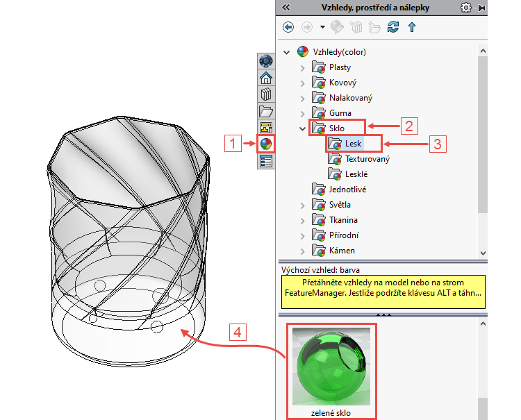Open the task pane settings gear
521x420 pixels.
click(466, 8)
